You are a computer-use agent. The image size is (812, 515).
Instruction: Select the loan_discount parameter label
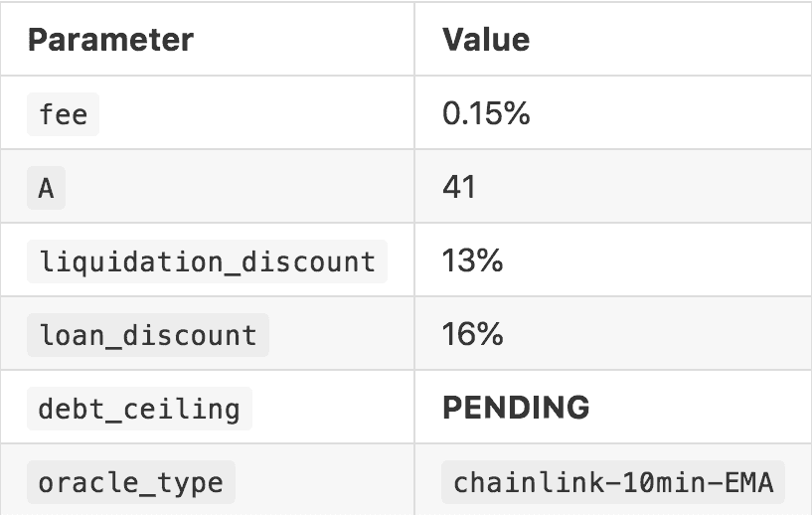point(147,335)
